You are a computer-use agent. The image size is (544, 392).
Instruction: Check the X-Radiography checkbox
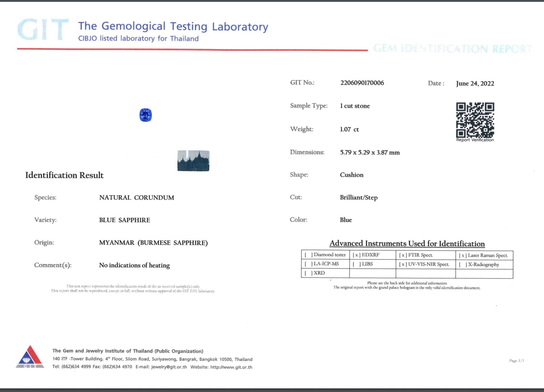463,265
